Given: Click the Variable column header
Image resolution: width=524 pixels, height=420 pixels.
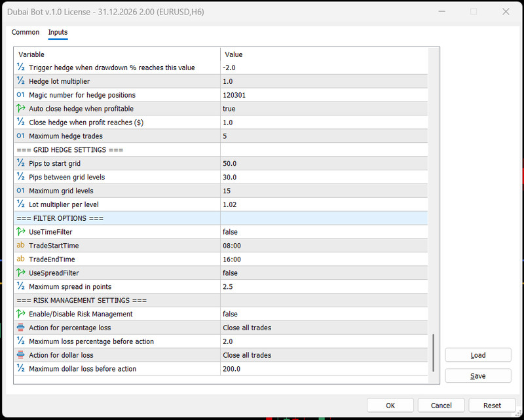Looking at the screenshot, I should point(117,54).
